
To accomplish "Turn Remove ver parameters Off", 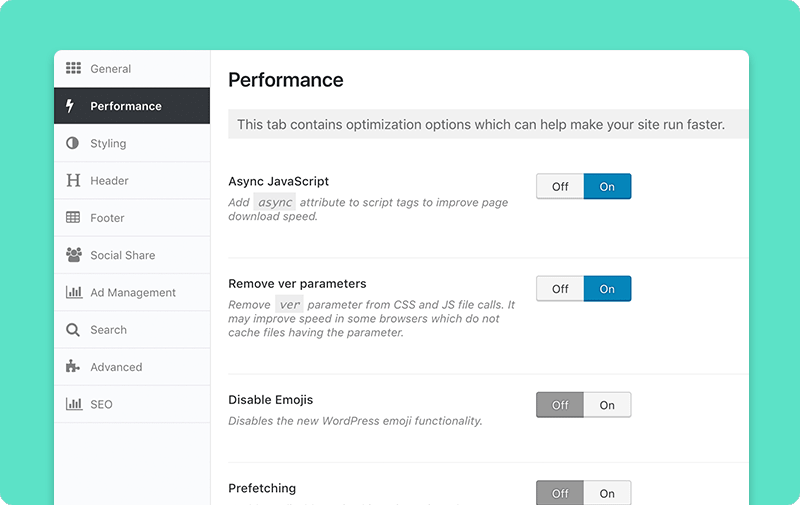I will (560, 289).
